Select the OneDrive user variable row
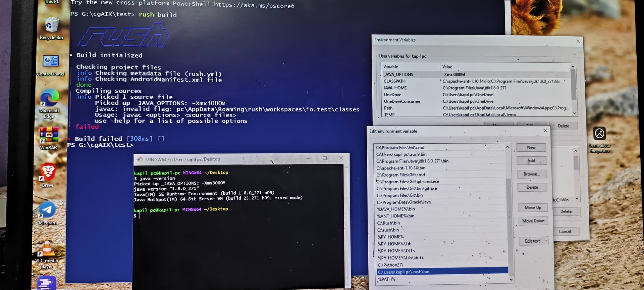This screenshot has width=644, height=290. click(476, 95)
